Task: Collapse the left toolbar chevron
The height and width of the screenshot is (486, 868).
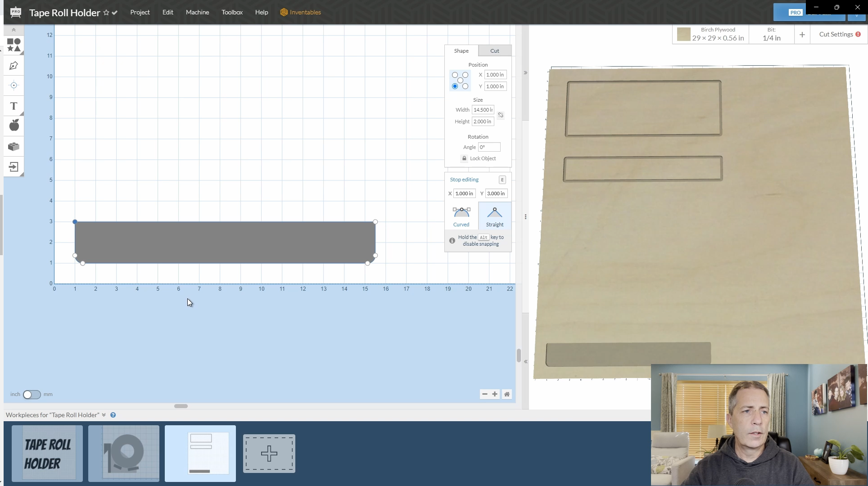Action: [14, 30]
